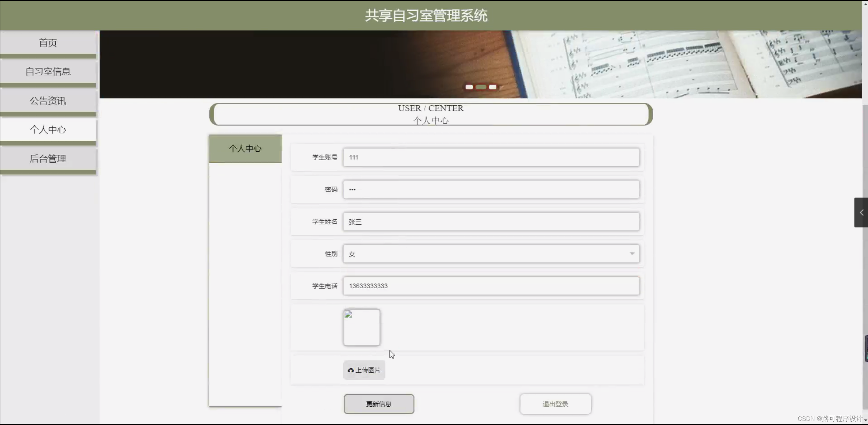Click the dropdown arrow in the gender field
868x425 pixels.
tap(632, 254)
